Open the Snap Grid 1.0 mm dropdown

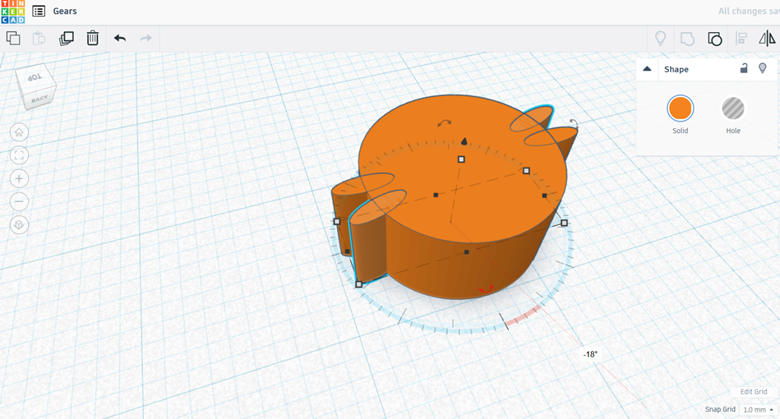(758, 410)
